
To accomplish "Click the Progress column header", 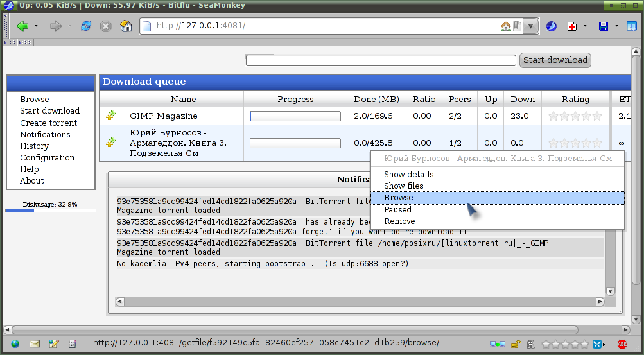I will pyautogui.click(x=295, y=100).
